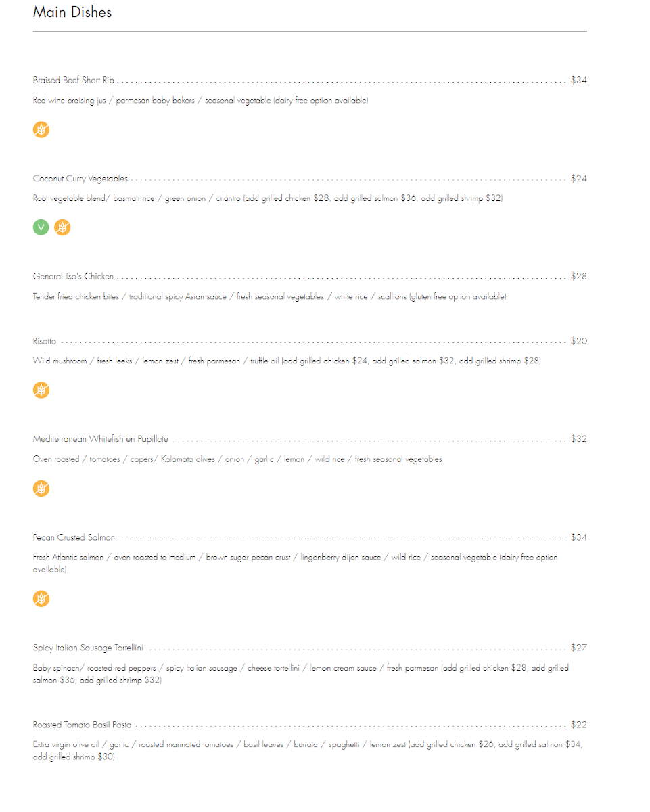Click gluten-free icon under Braised Beef Short Rib
This screenshot has width=650, height=812.
click(41, 129)
